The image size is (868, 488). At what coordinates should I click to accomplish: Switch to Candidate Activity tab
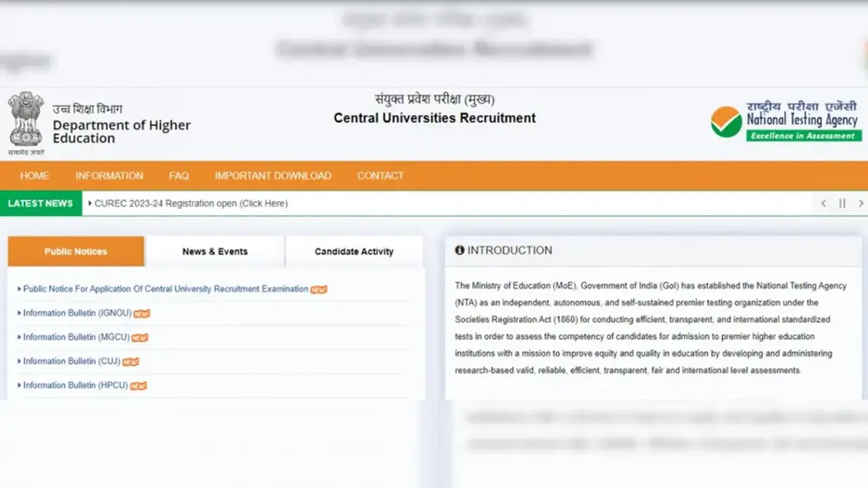coord(354,251)
